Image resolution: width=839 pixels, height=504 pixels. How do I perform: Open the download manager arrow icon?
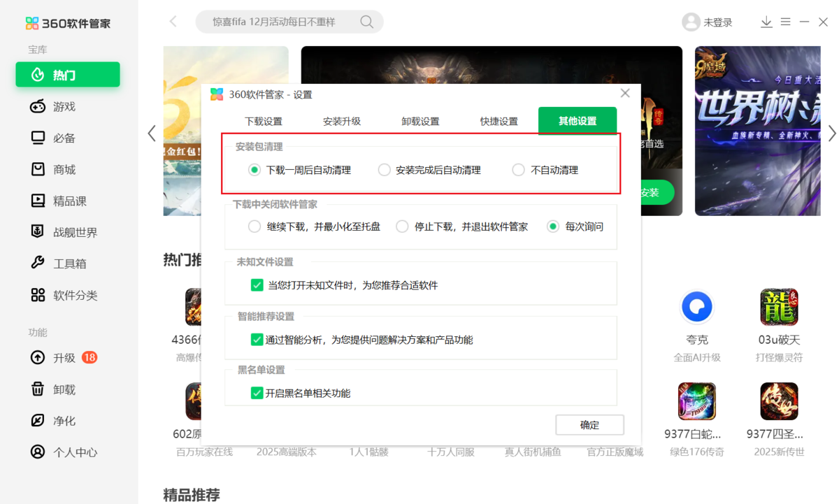(x=766, y=22)
